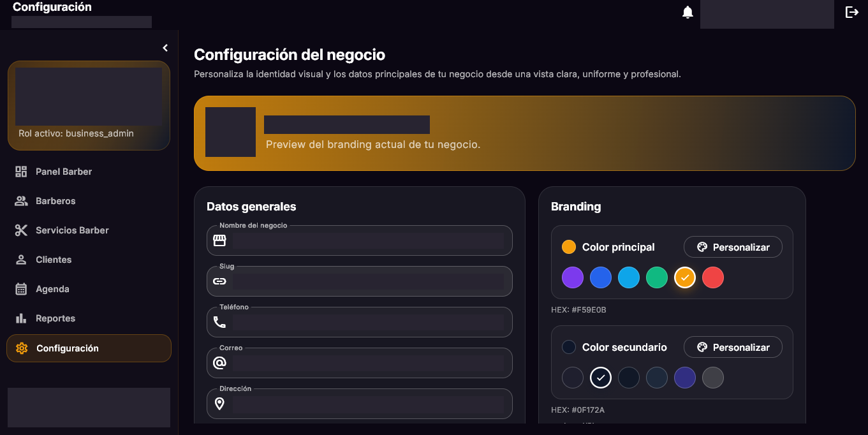Choose the red primary color swatch
This screenshot has width=868, height=435.
[713, 277]
